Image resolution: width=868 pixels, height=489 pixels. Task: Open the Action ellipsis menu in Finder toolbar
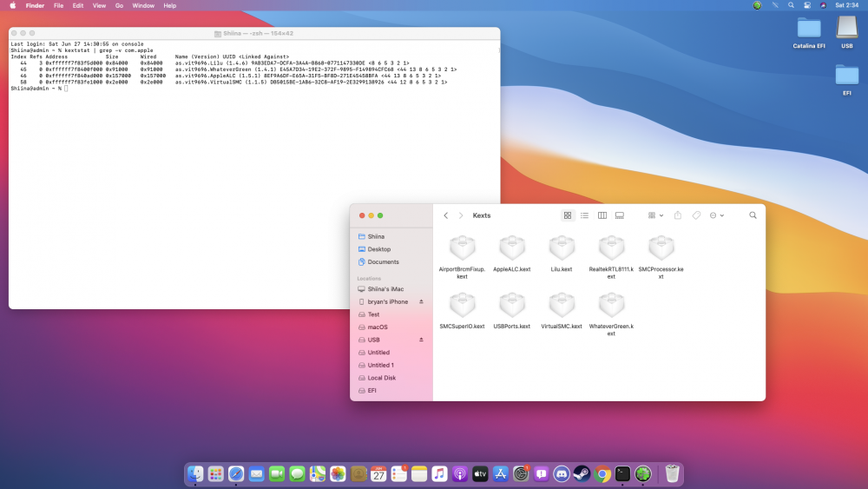click(716, 215)
